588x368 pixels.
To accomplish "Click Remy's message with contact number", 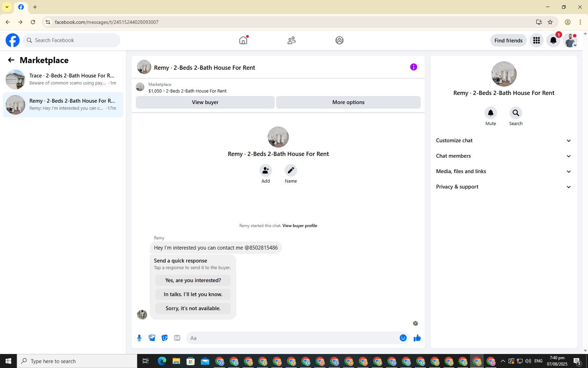I will click(x=216, y=248).
